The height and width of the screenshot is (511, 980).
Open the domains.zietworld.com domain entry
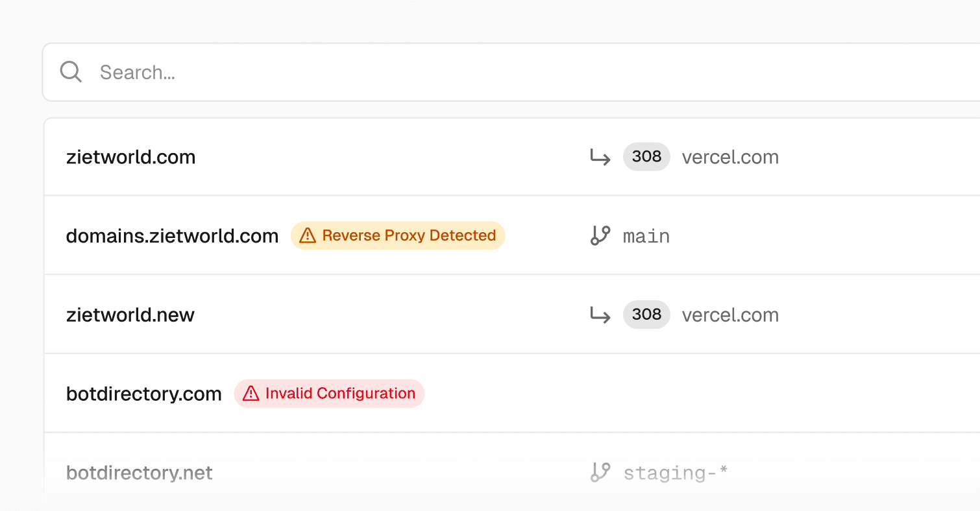[172, 236]
